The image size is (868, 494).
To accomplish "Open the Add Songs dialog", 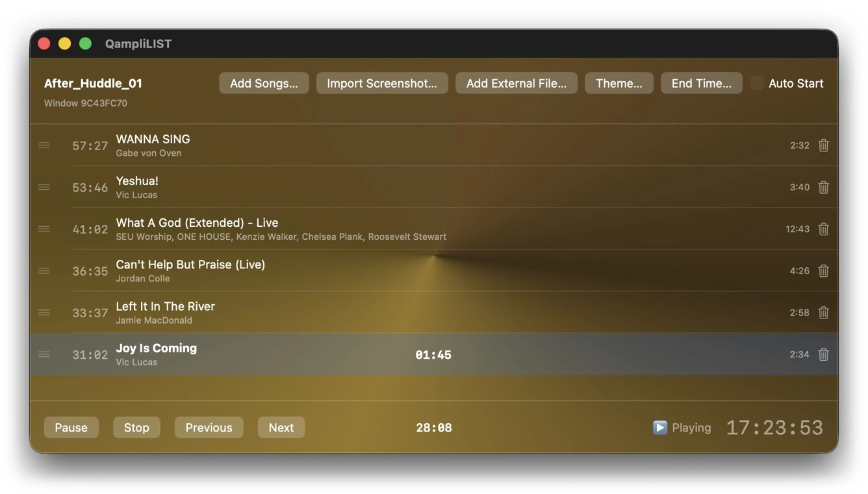I will [264, 83].
